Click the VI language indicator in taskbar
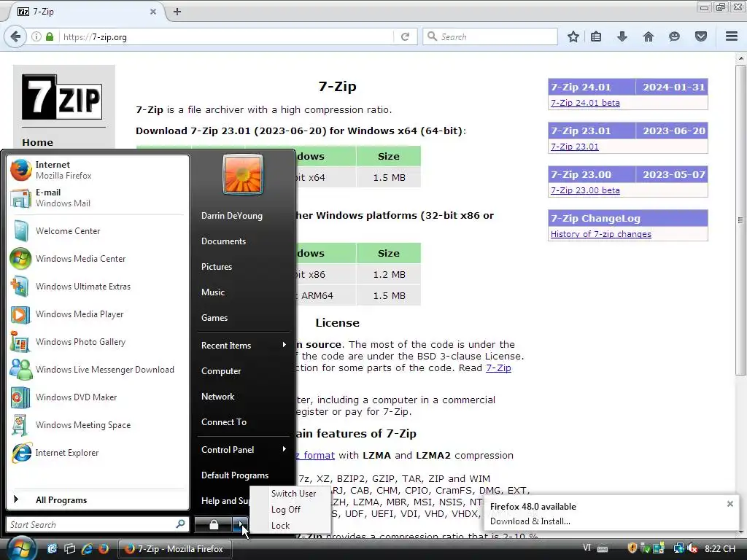Viewport: 747px width, 560px height. click(587, 548)
